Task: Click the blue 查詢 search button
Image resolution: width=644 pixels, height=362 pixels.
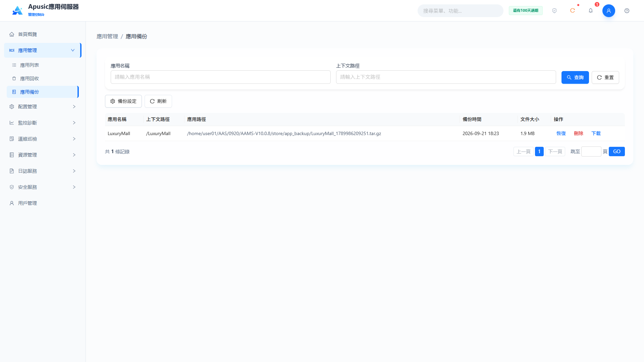Action: pos(575,77)
